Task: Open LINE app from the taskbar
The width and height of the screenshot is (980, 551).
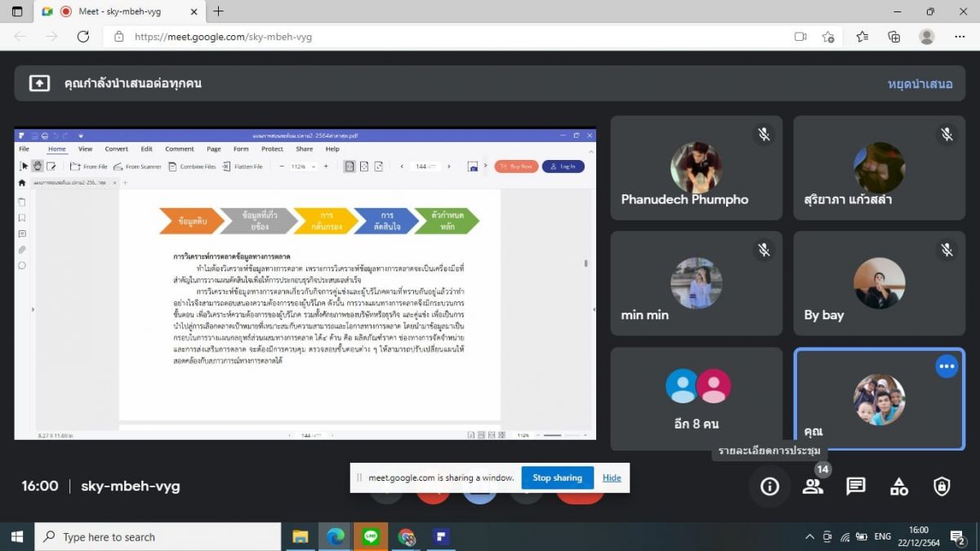Action: pos(372,536)
